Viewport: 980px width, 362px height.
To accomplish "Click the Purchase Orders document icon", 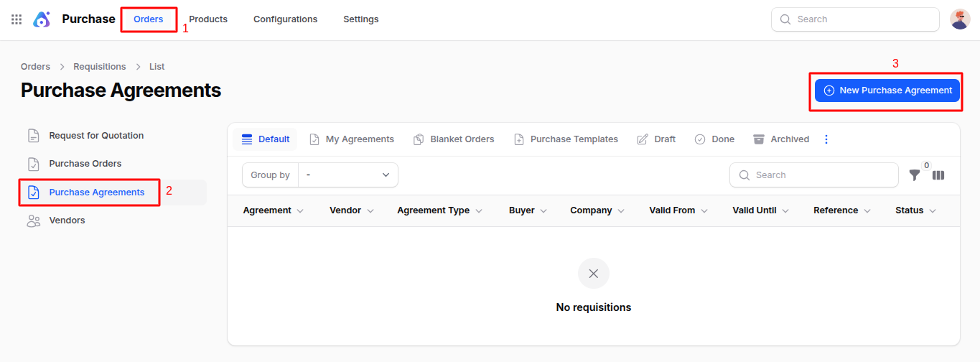I will (33, 164).
